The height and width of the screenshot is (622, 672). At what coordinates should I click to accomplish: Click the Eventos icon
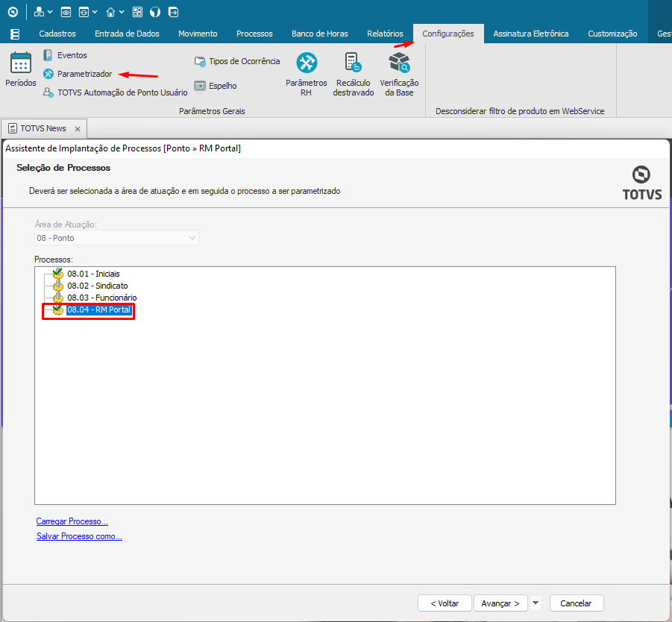click(x=48, y=55)
